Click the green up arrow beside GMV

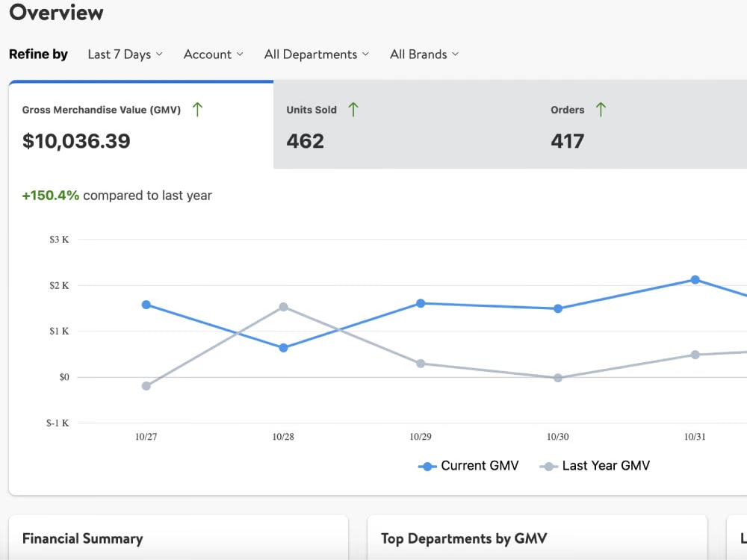[197, 110]
